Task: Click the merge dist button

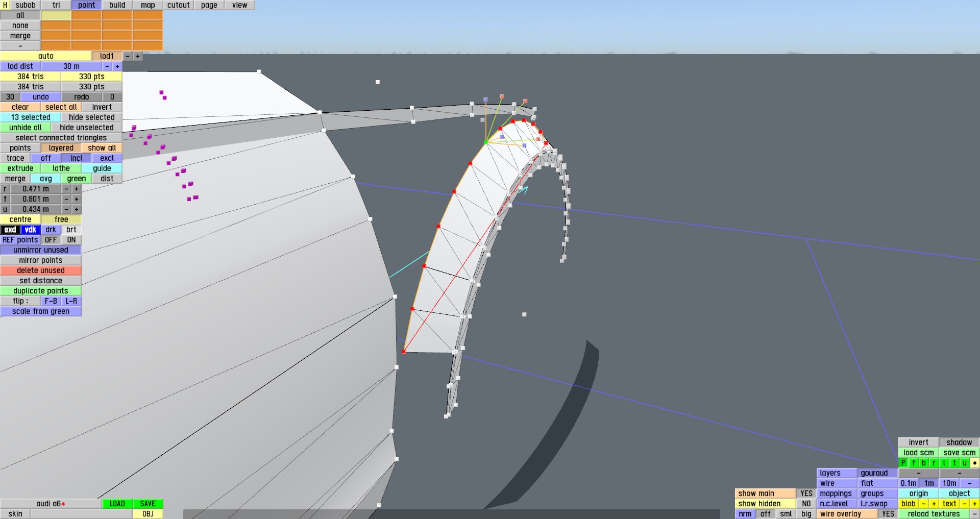Action: point(107,179)
